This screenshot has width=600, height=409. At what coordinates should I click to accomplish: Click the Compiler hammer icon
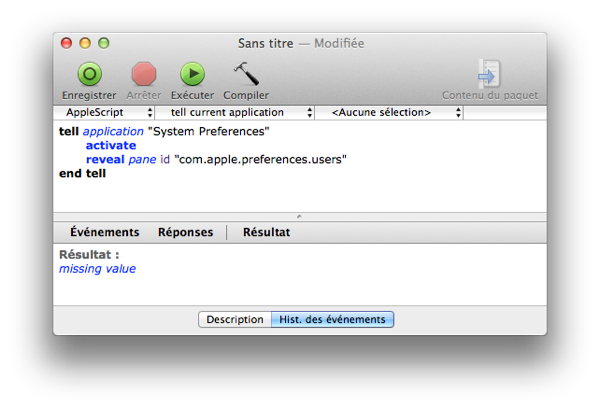click(x=246, y=74)
